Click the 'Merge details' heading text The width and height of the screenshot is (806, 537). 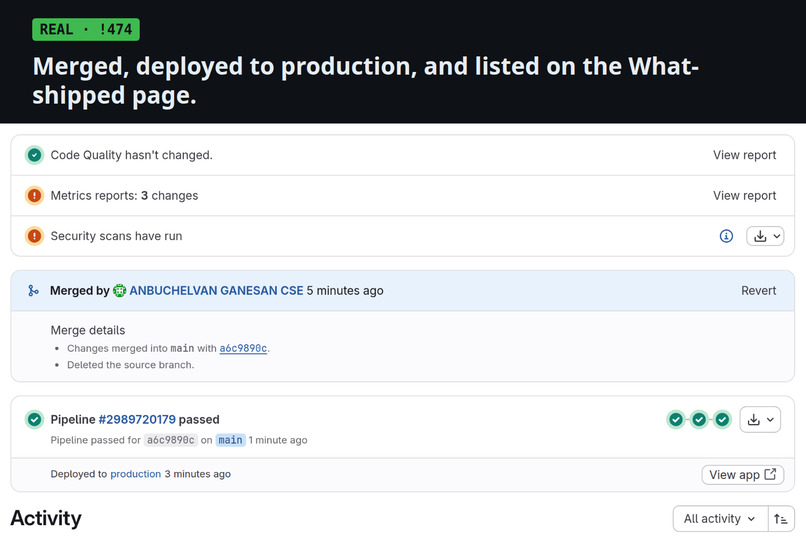(88, 330)
